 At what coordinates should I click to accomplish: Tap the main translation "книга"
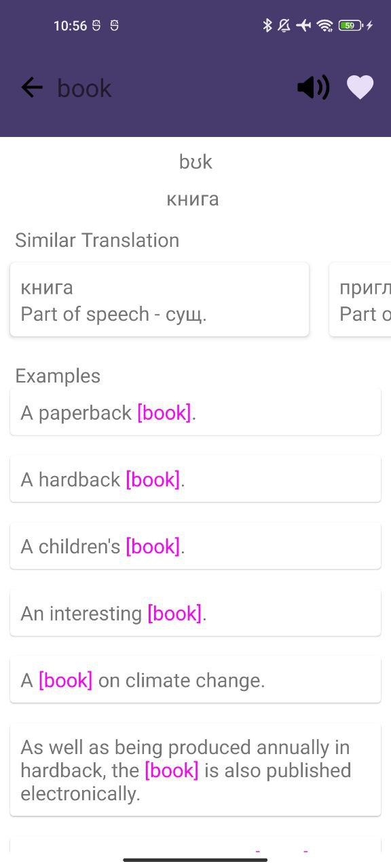pos(193,198)
